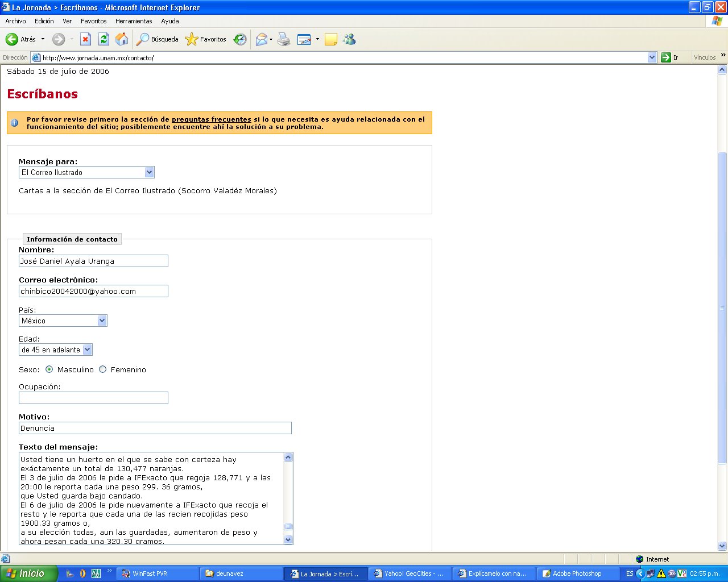Stop page loading with red X icon
The image size is (728, 582).
85,39
